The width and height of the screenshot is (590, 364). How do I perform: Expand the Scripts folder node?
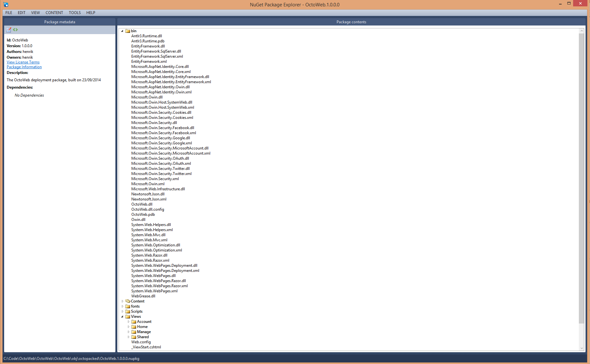point(123,311)
